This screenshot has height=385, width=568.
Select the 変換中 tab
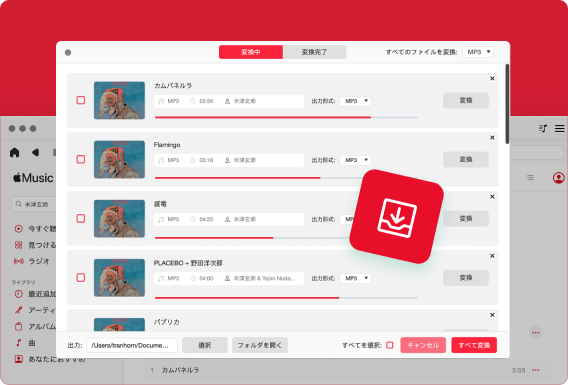(x=251, y=52)
